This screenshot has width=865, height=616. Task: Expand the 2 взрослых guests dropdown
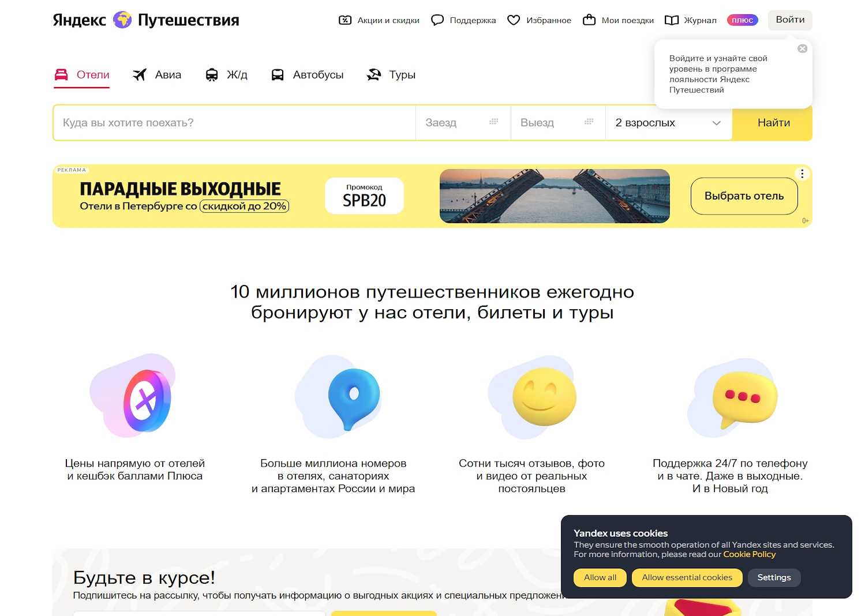point(669,123)
